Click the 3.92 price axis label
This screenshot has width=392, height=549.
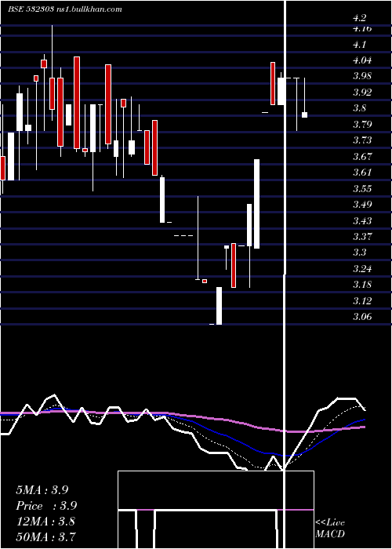pyautogui.click(x=362, y=92)
